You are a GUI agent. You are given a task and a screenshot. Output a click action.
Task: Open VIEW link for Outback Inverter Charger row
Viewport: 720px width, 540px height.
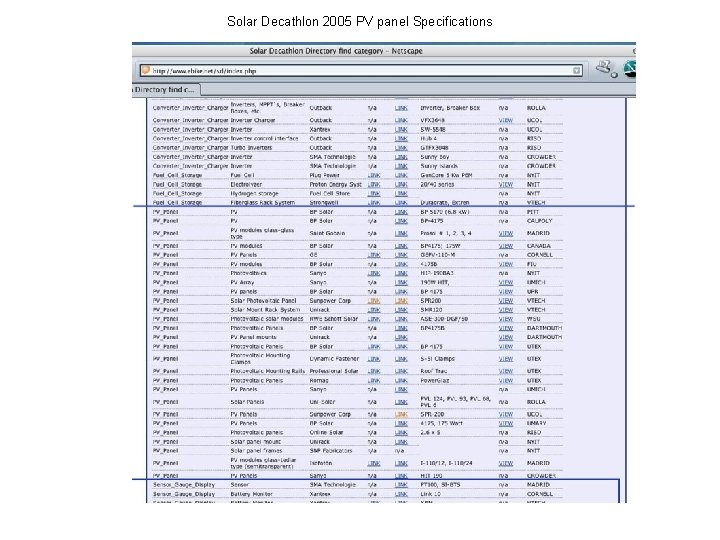point(506,120)
